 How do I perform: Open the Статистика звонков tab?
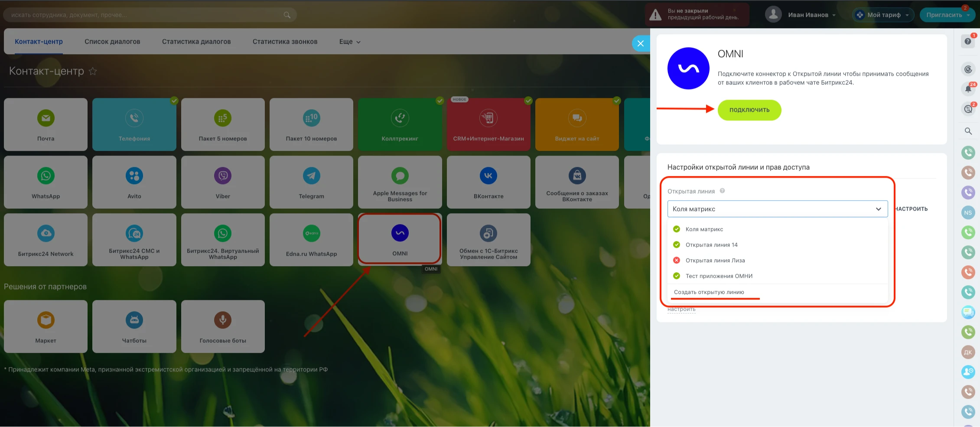click(x=285, y=42)
